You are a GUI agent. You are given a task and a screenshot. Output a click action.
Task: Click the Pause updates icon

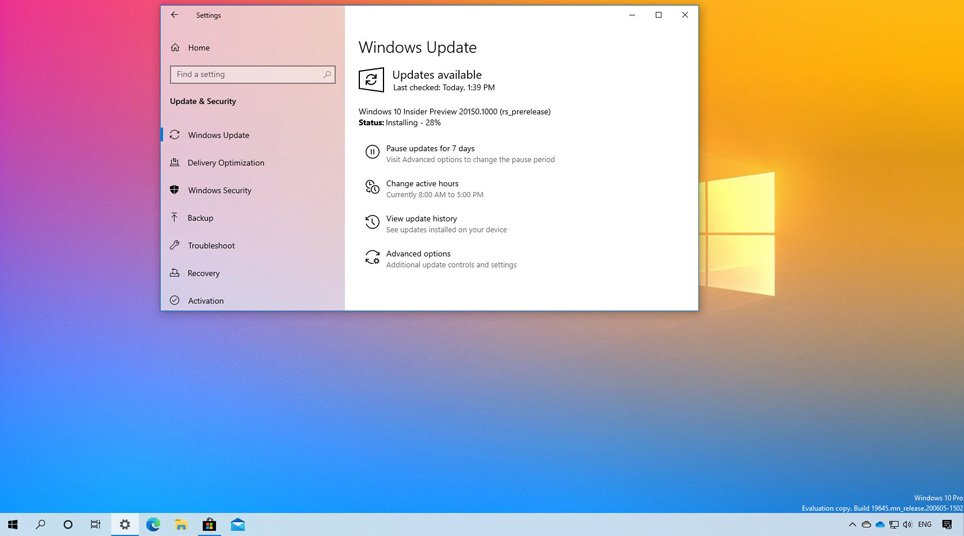click(372, 153)
